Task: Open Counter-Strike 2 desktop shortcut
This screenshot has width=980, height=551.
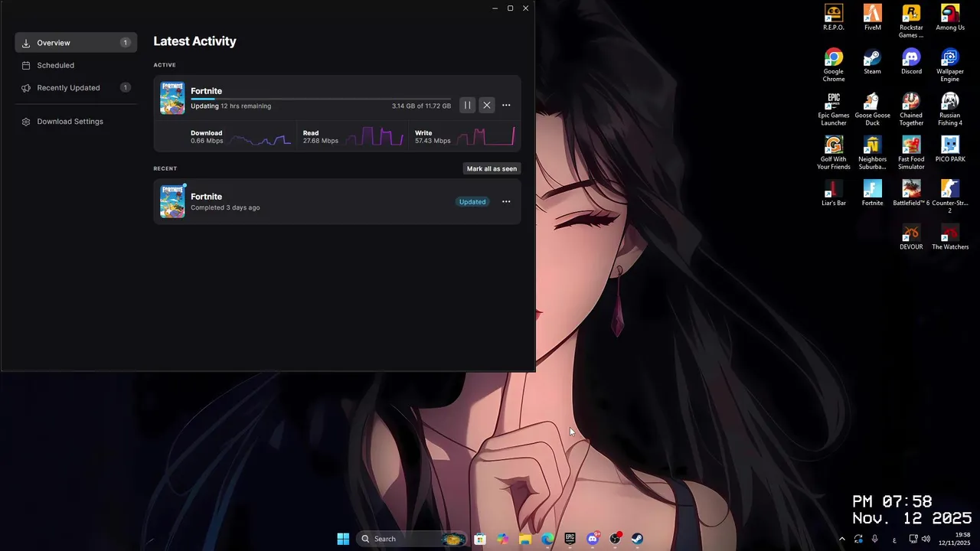Action: pyautogui.click(x=950, y=197)
